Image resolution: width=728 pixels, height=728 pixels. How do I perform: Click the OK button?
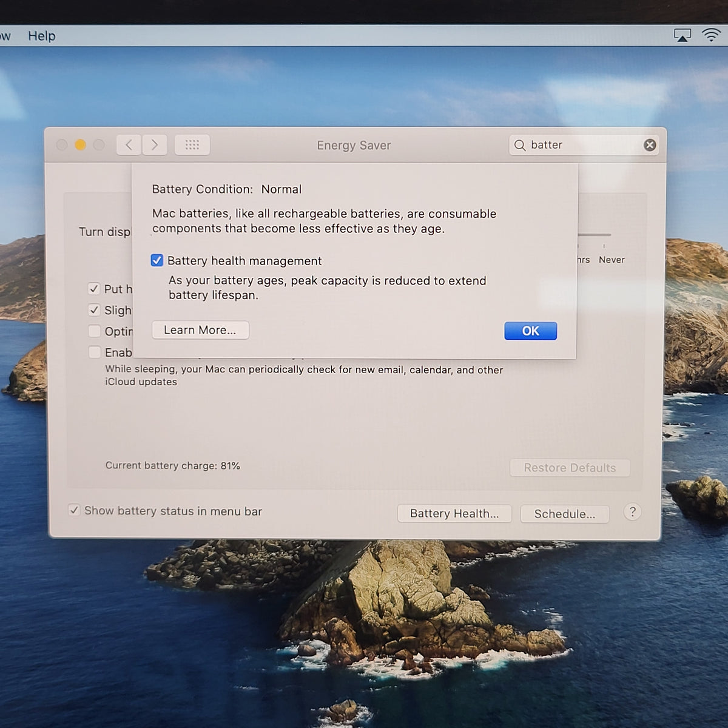pyautogui.click(x=531, y=331)
